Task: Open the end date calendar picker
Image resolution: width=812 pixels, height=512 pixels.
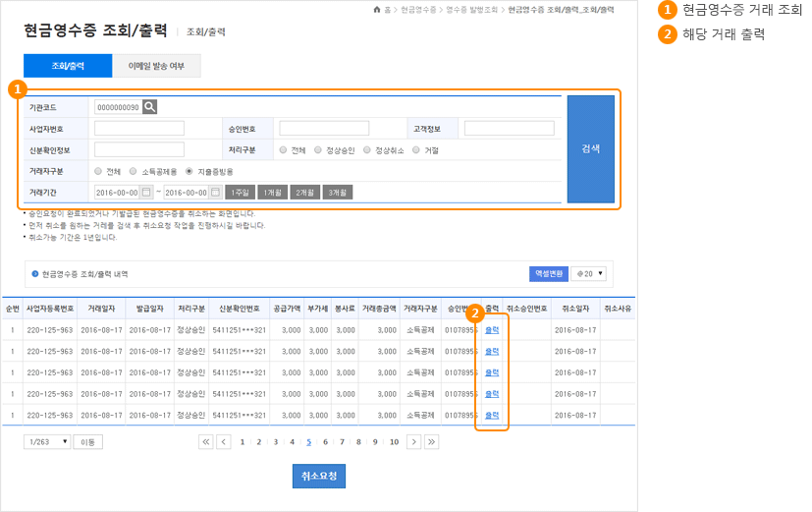Action: pyautogui.click(x=215, y=193)
